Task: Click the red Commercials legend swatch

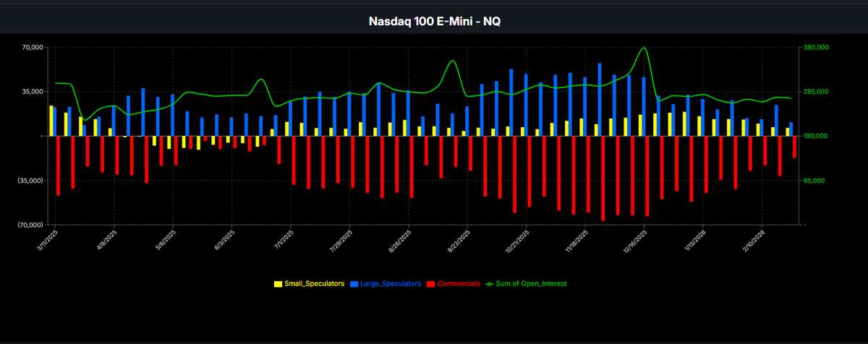Action: 431,284
